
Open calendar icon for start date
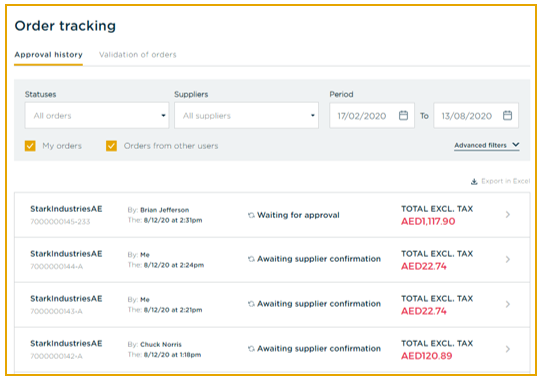coord(403,115)
